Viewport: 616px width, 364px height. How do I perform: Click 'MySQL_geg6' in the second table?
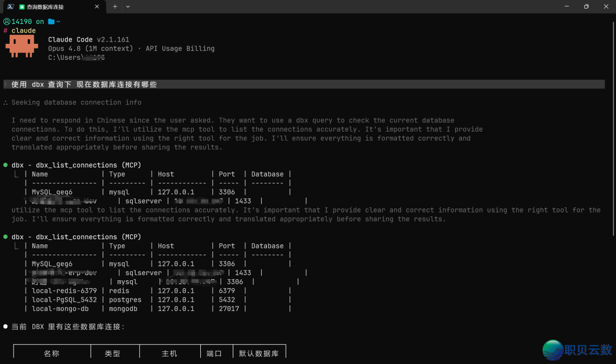pyautogui.click(x=52, y=264)
